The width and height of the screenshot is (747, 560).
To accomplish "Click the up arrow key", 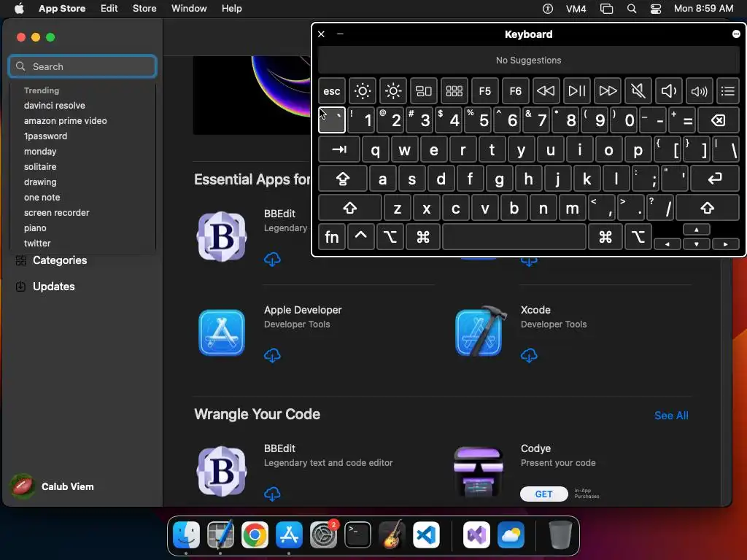I will [x=697, y=230].
